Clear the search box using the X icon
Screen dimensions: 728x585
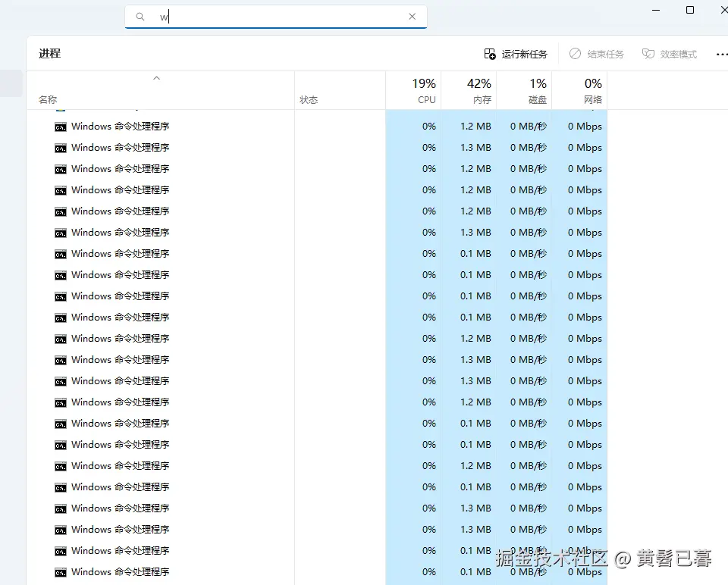tap(412, 16)
